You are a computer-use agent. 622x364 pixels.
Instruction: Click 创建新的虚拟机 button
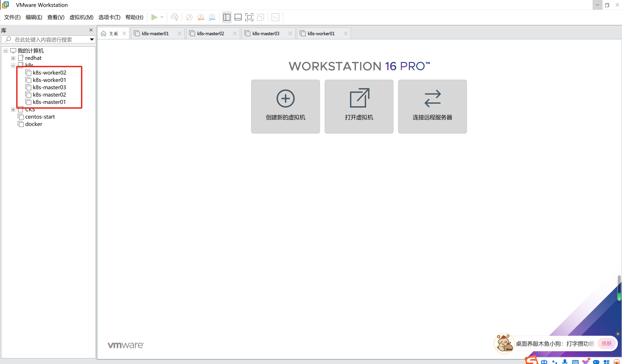coord(286,107)
